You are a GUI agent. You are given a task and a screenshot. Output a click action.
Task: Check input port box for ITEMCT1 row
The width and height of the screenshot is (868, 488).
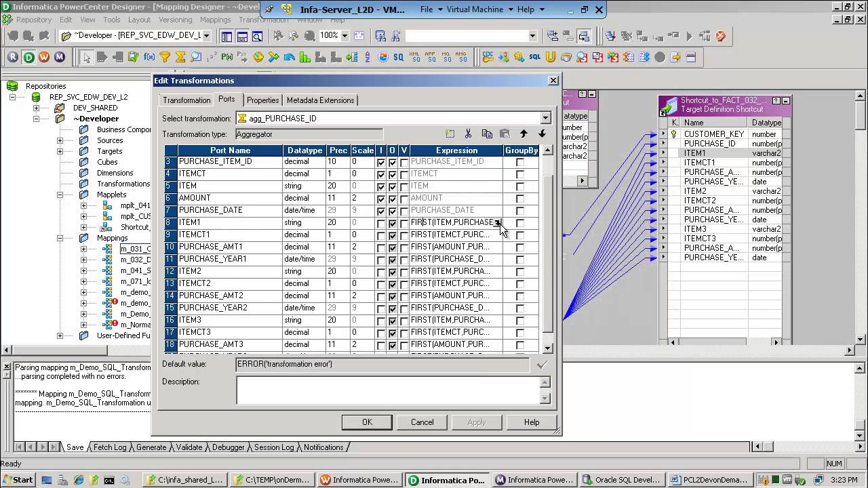click(x=381, y=236)
